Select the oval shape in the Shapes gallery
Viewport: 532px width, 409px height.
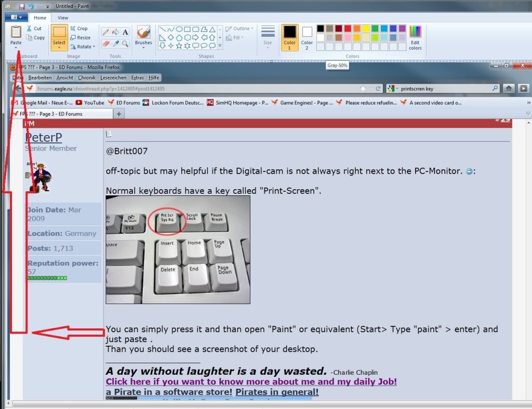click(178, 29)
